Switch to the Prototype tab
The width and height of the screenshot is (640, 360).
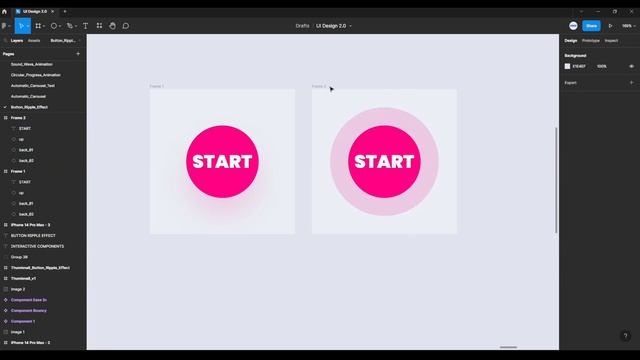coord(591,40)
